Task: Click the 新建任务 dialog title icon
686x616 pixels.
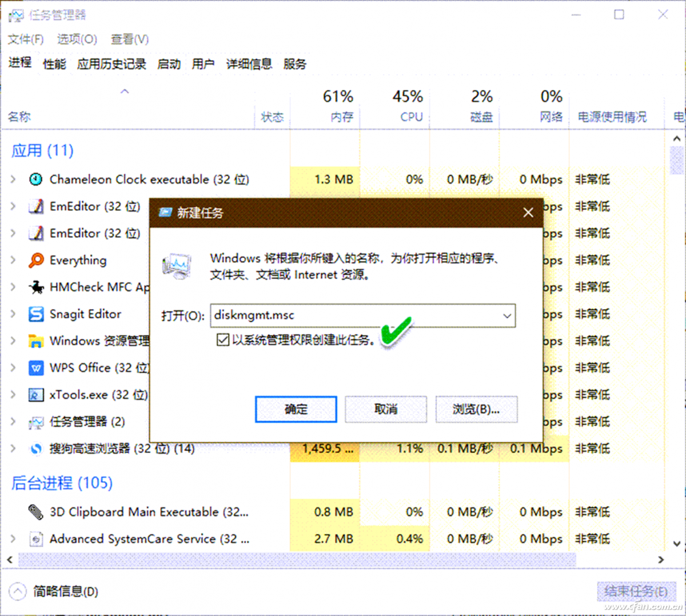Action: pyautogui.click(x=165, y=213)
